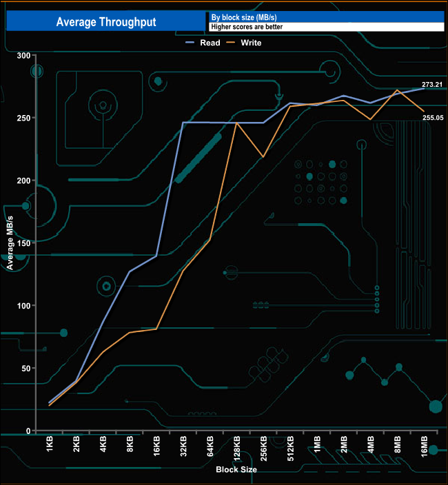
Task: Click the 0 y-axis tick label
Action: click(28, 431)
